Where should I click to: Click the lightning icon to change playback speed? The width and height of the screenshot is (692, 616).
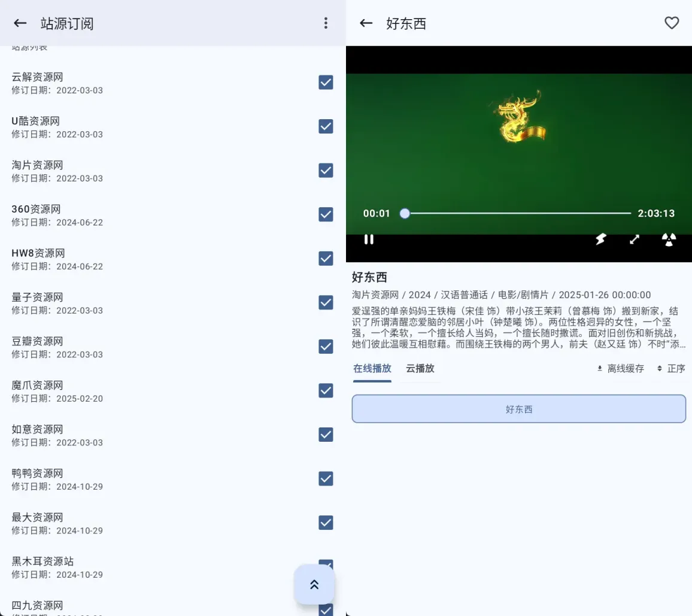click(x=600, y=239)
